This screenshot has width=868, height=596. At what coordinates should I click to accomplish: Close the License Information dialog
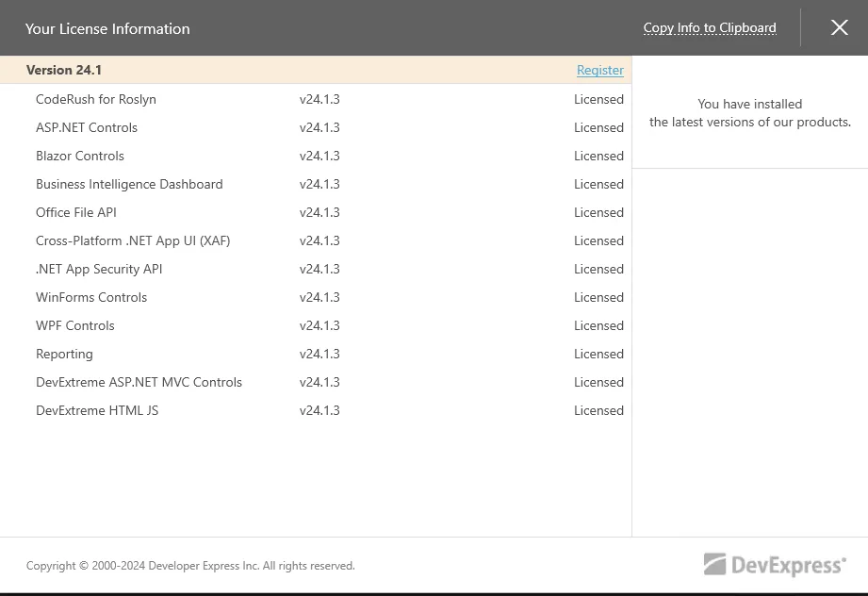[839, 27]
